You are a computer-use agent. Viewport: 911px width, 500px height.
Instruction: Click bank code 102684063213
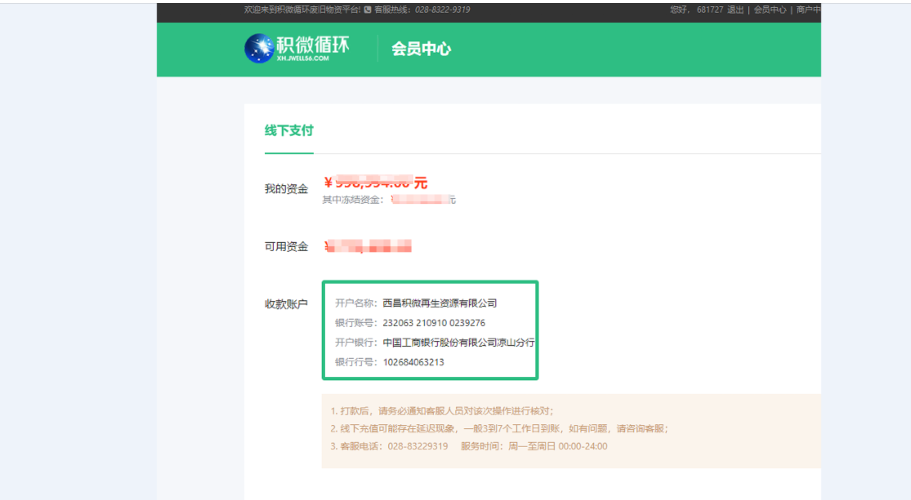pyautogui.click(x=414, y=362)
